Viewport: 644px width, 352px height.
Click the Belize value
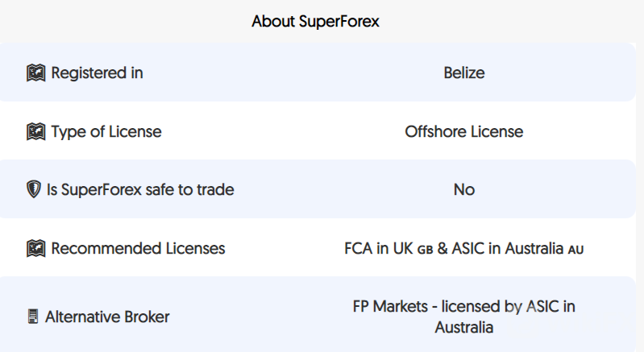(464, 73)
